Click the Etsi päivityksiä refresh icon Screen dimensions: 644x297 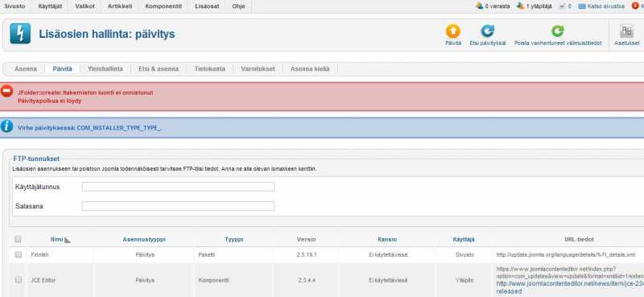[487, 31]
